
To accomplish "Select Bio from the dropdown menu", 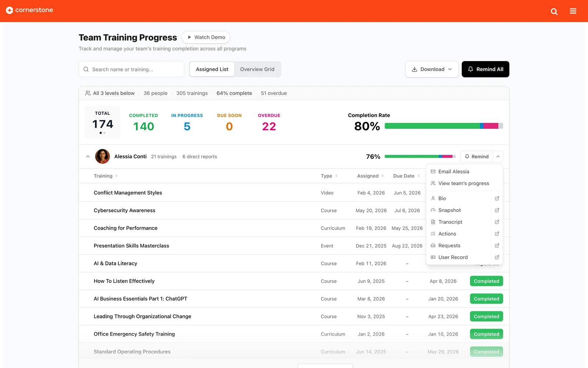I will 459,198.
